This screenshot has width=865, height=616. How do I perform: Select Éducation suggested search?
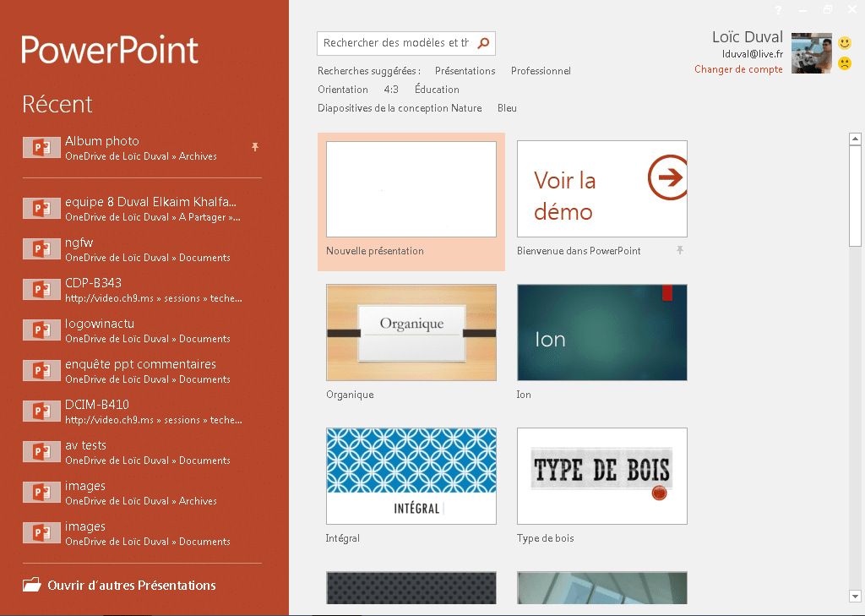click(x=437, y=89)
